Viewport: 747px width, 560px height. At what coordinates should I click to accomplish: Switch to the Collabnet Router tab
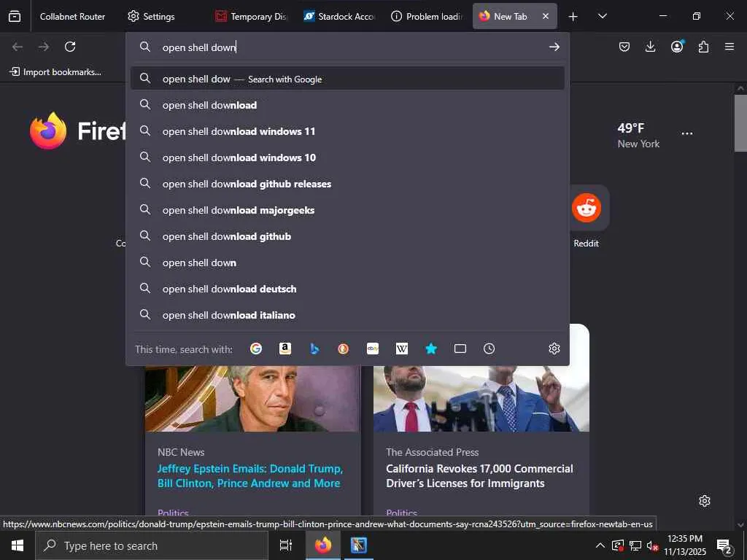[x=72, y=16]
